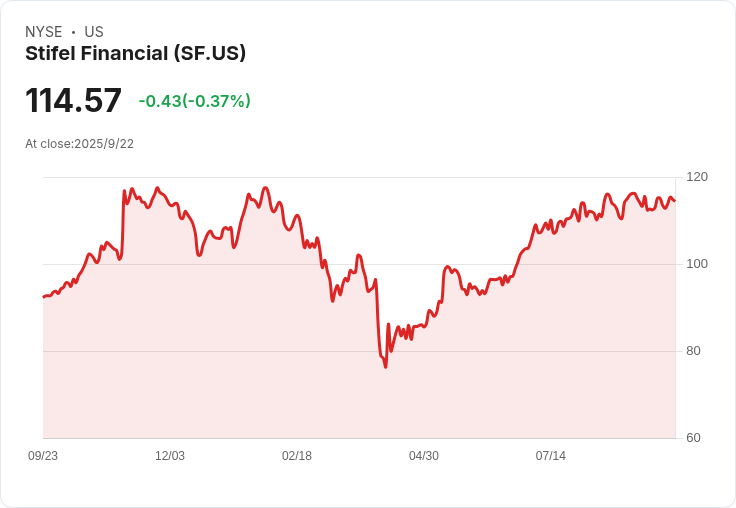Click the 07/14 date axis label
The height and width of the screenshot is (508, 736).
[551, 456]
